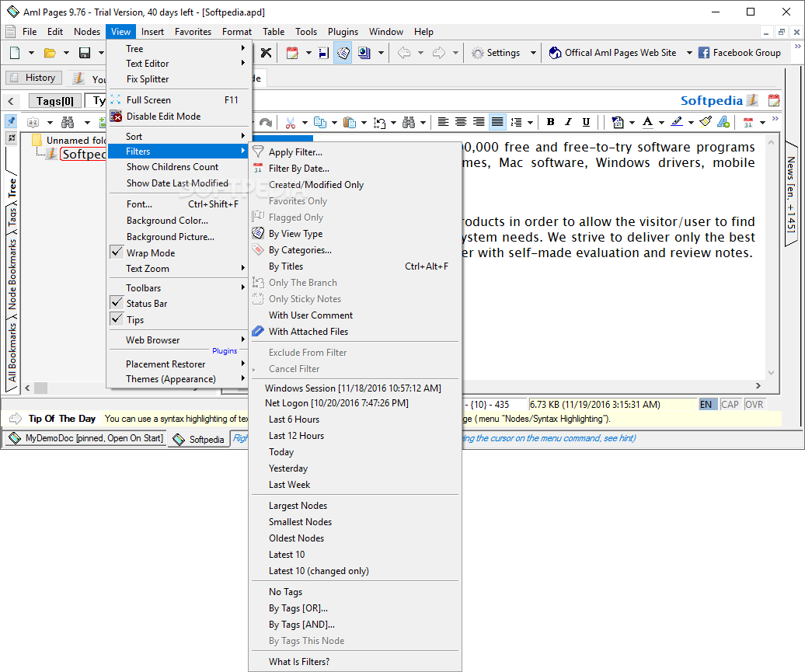Click the Settings toolbar button
This screenshot has width=805, height=672.
click(497, 53)
